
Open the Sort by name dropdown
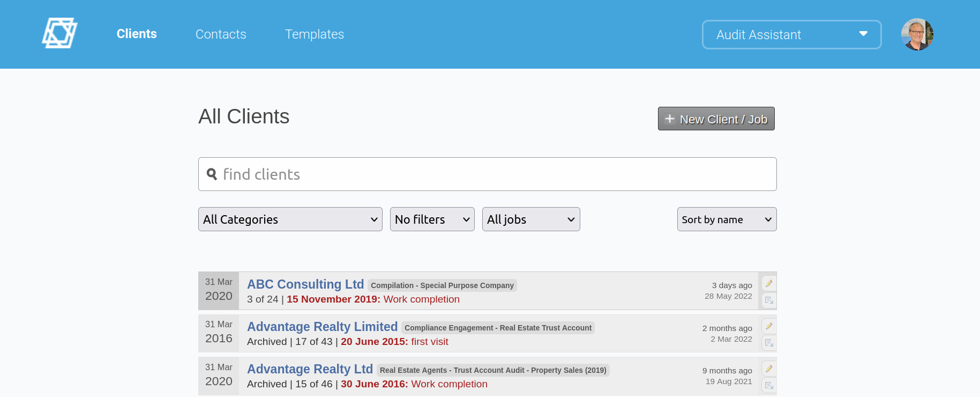[x=727, y=219]
